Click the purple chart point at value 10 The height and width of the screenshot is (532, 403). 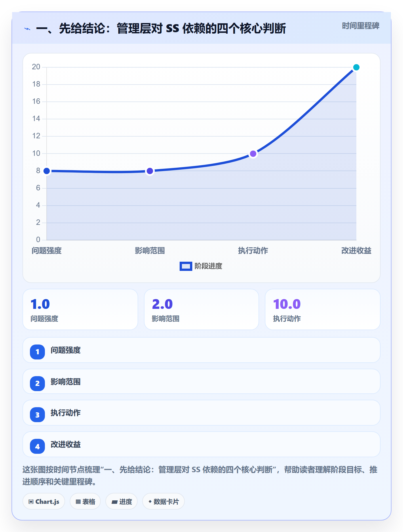click(x=253, y=154)
